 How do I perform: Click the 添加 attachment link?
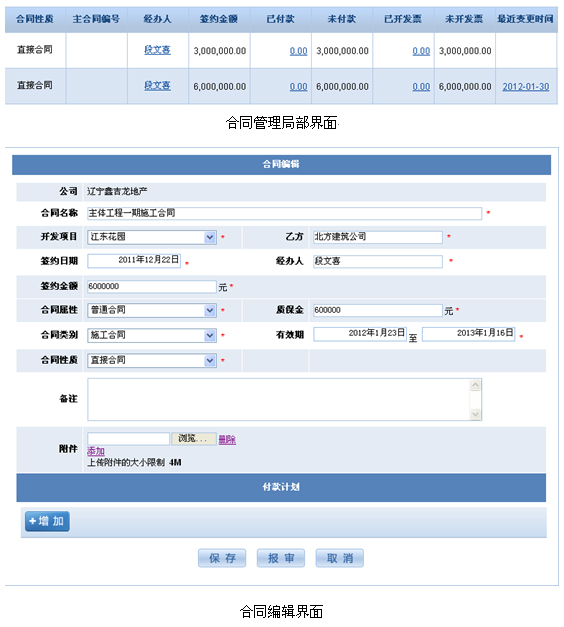96,451
